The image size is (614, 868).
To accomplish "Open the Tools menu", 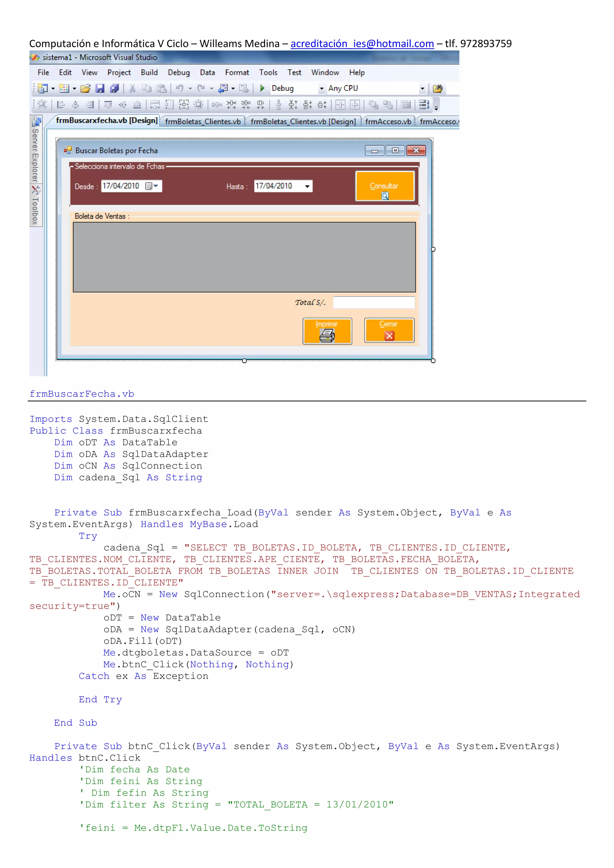I will click(268, 72).
